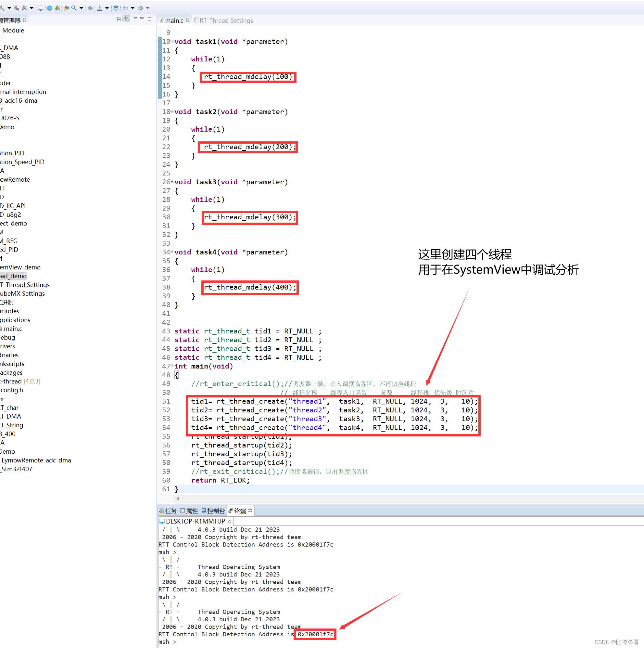Select main.c in the project tree
This screenshot has width=644, height=648.
click(x=13, y=328)
